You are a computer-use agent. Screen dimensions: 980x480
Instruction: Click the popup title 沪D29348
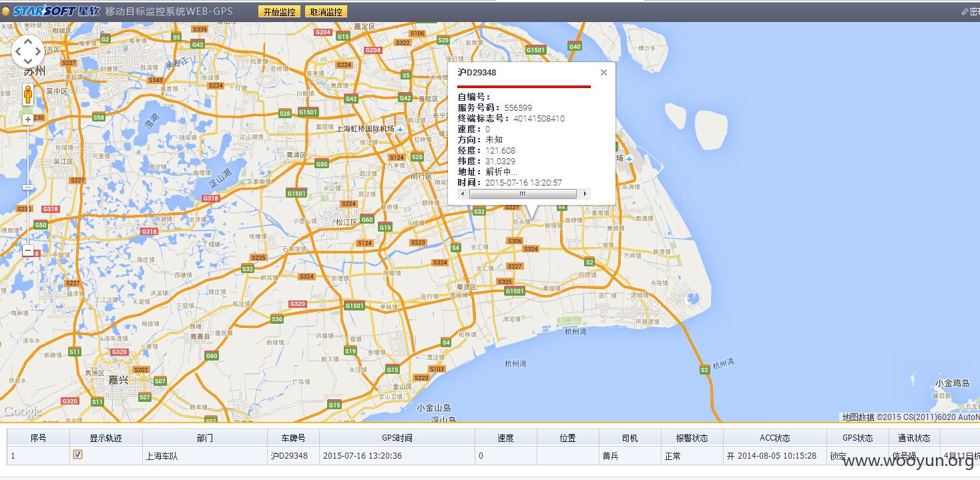click(477, 72)
